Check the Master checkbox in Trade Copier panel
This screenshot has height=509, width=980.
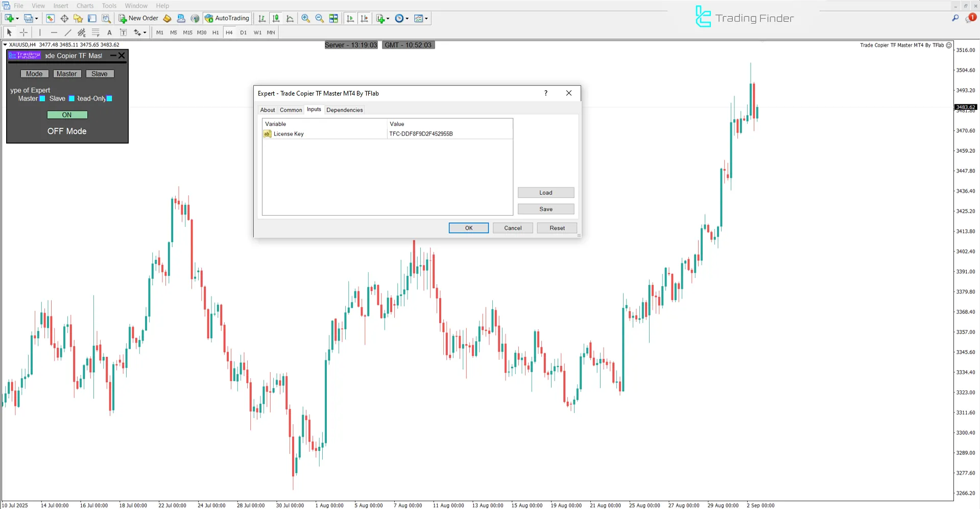42,99
